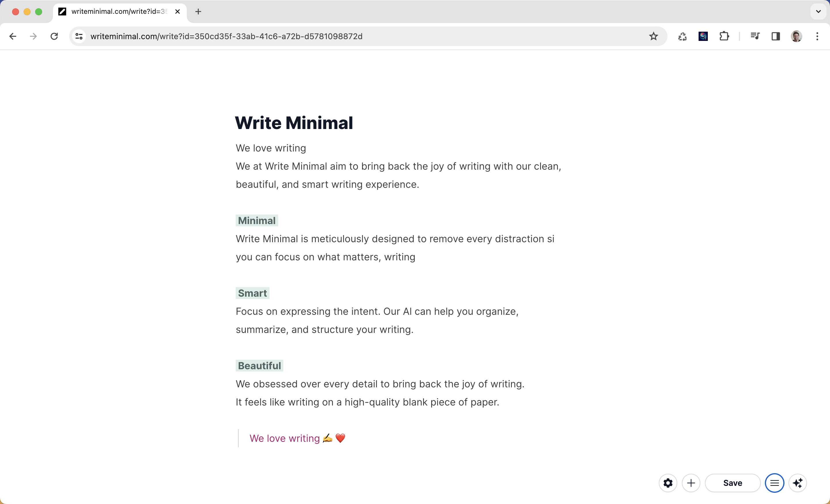Click the Save button
Screen dimensions: 830x504
click(x=732, y=483)
